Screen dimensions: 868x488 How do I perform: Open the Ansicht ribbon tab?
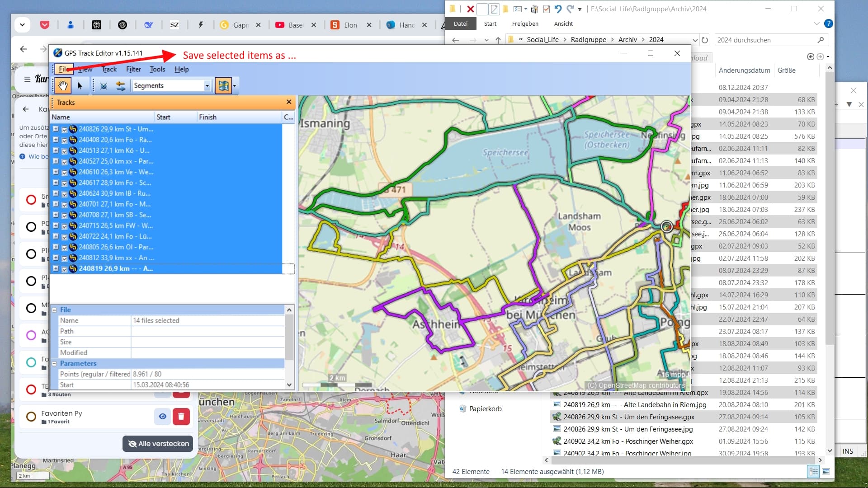563,23
